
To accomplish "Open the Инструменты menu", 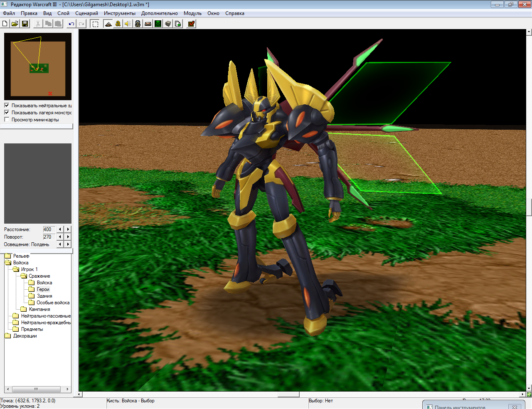I will (120, 13).
